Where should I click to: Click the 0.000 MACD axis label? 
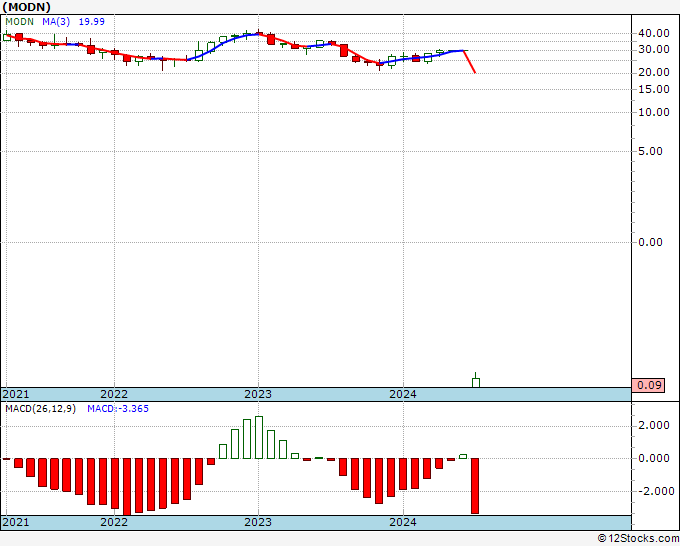(x=654, y=458)
